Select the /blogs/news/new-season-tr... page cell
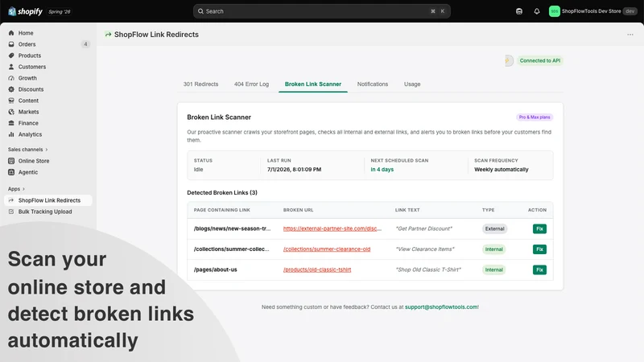 (232, 228)
